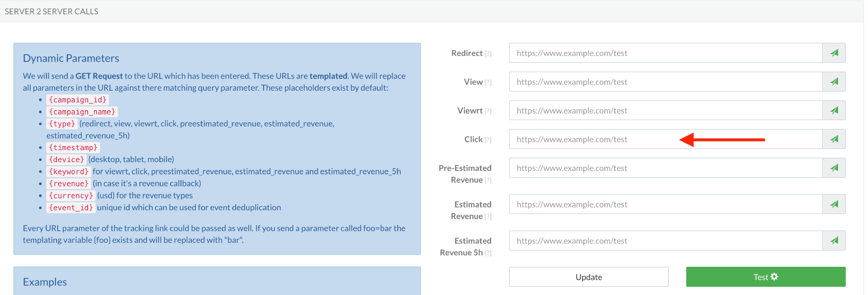Focus the Estimated Revenue URL field
The height and width of the screenshot is (295, 868).
pos(666,204)
